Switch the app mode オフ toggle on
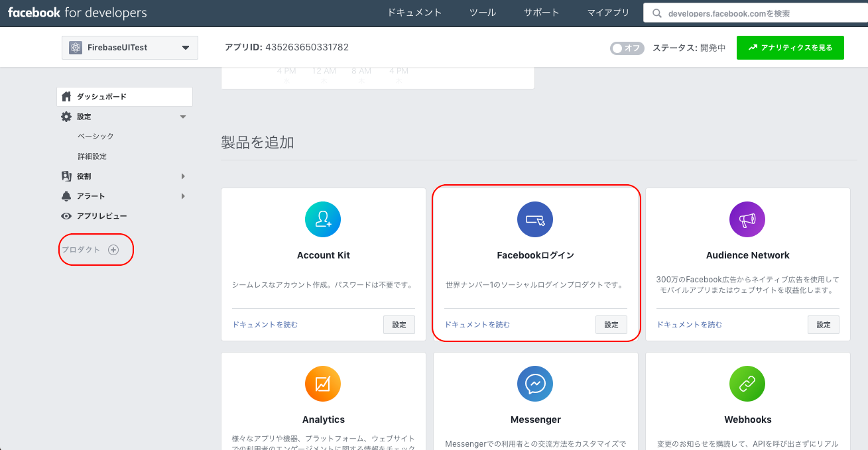Image resolution: width=868 pixels, height=450 pixels. click(627, 47)
